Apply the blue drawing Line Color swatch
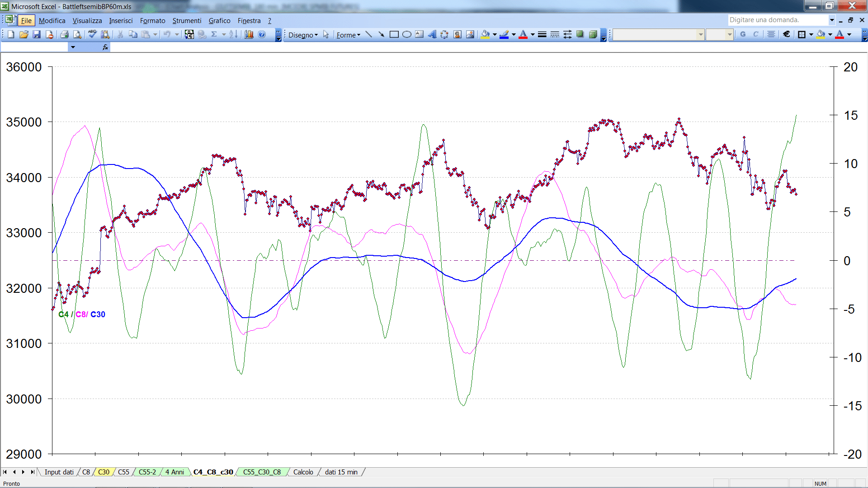This screenshot has height=488, width=868. [505, 34]
